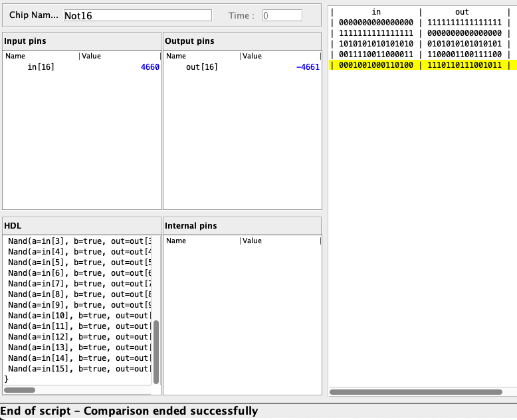The width and height of the screenshot is (517, 420).
Task: Select HDL line Nand(a=in[12], b=true
Action: click(80, 336)
